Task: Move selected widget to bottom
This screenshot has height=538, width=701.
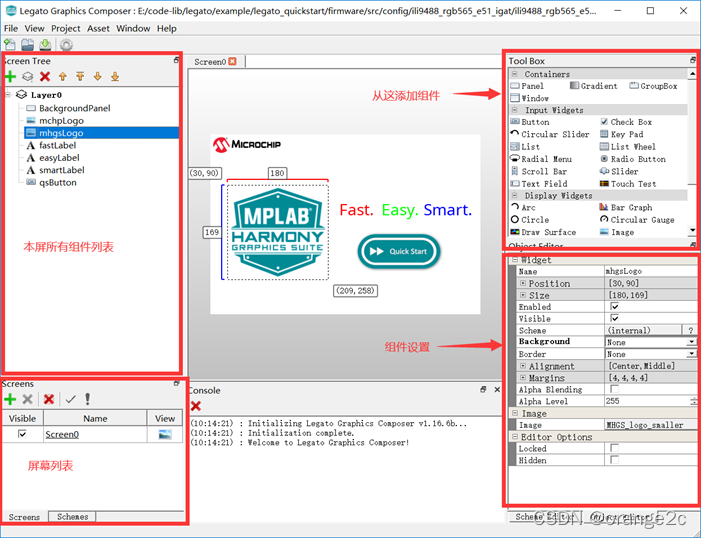Action: 115,76
